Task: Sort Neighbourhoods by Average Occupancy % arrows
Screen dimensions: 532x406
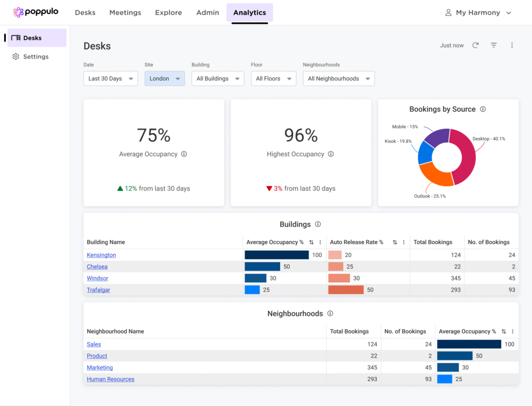Action: tap(503, 332)
